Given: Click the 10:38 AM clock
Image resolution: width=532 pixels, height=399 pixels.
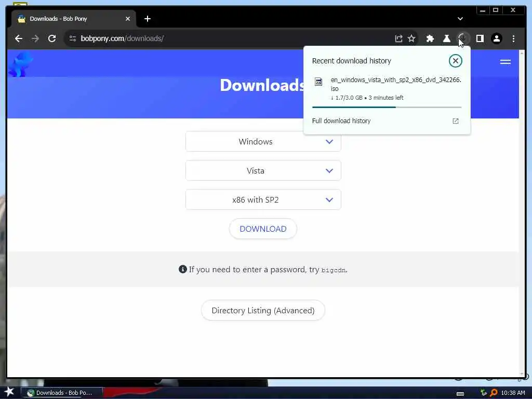Looking at the screenshot, I should coord(513,393).
